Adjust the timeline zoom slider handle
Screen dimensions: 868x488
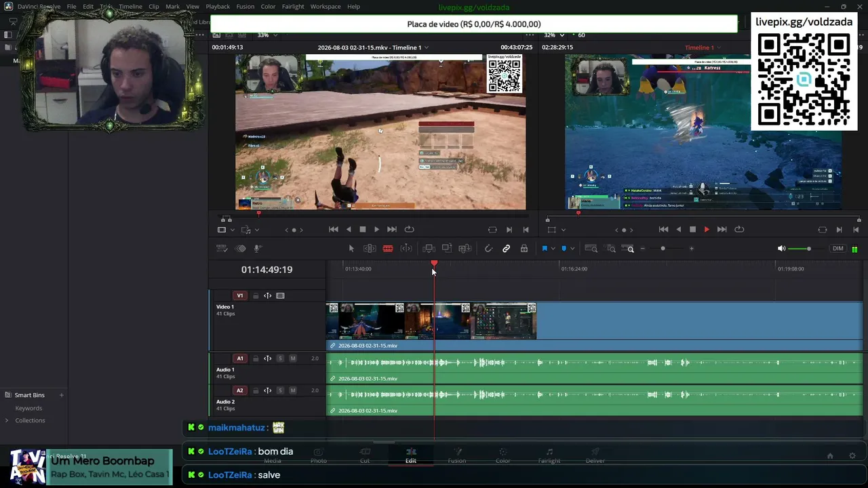663,249
